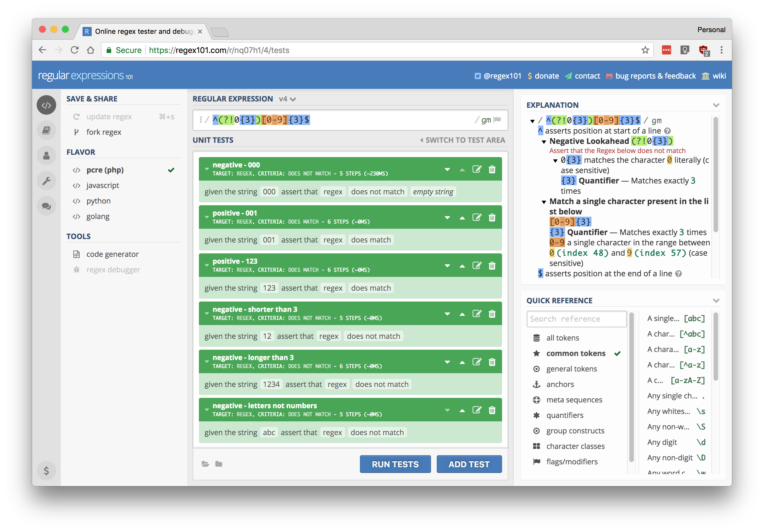
Task: Delete the 'negative - longer than 3' test
Action: [x=492, y=362]
